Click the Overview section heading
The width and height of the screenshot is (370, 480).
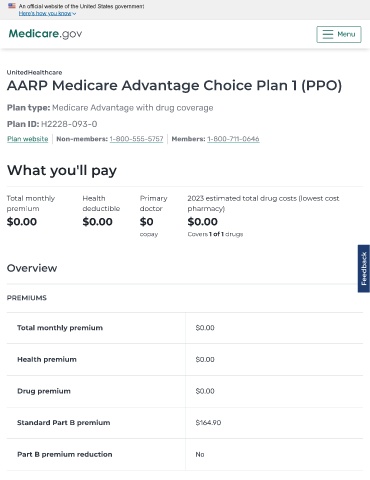pos(32,268)
